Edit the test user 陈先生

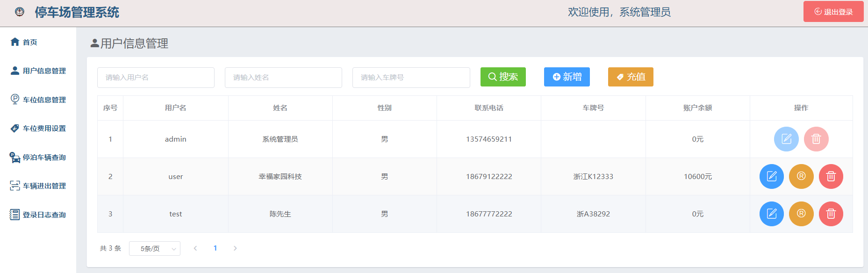point(772,214)
